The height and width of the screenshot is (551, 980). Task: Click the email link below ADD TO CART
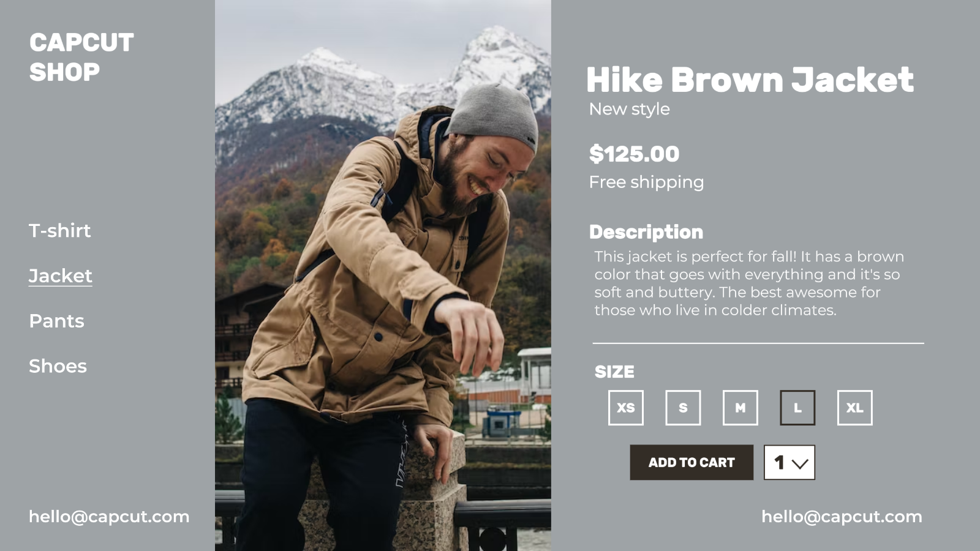[x=842, y=517]
